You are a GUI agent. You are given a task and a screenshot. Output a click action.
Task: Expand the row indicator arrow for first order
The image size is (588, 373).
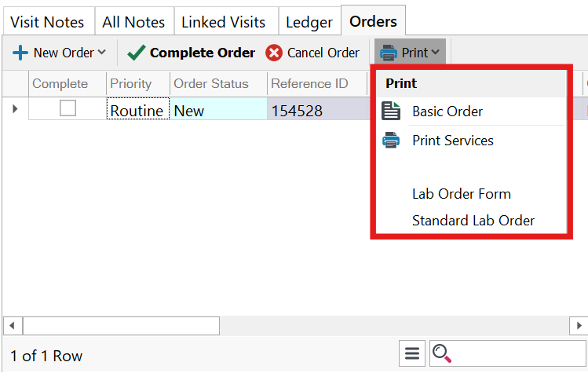(x=15, y=109)
